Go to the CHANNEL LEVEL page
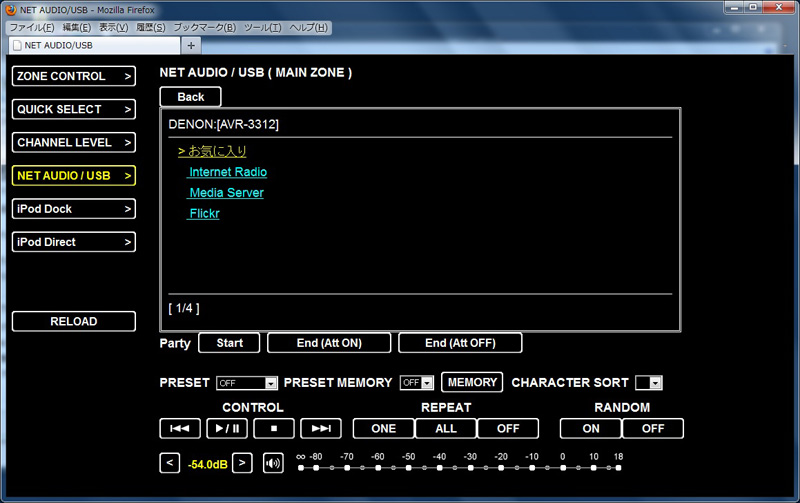Screen dimensions: 800x503 pos(74,142)
